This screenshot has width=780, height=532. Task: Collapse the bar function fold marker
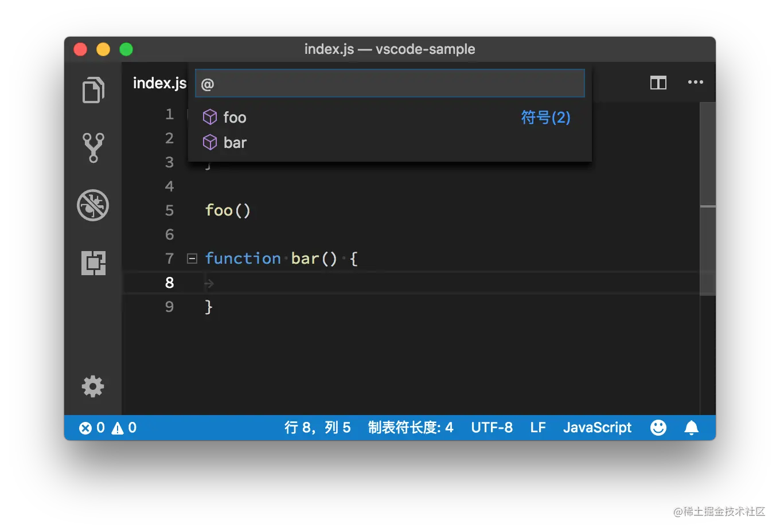192,259
